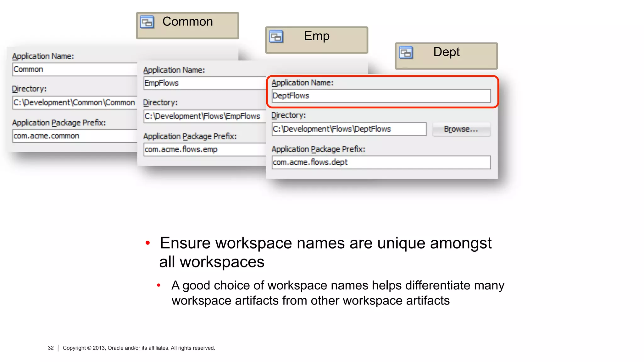Screen dimensions: 644x362
Task: Select the C:\Development\Flows\DeptFlows directory field
Action: [349, 129]
